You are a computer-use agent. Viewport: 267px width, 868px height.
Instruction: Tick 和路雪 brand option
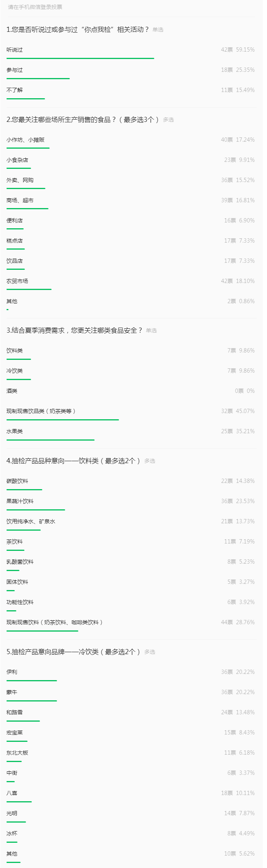tap(131, 715)
